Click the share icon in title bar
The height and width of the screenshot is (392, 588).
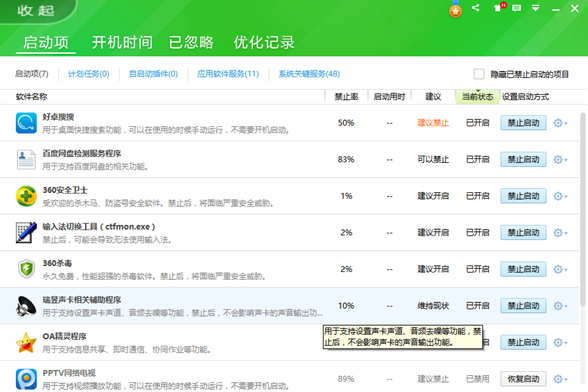coord(476,8)
